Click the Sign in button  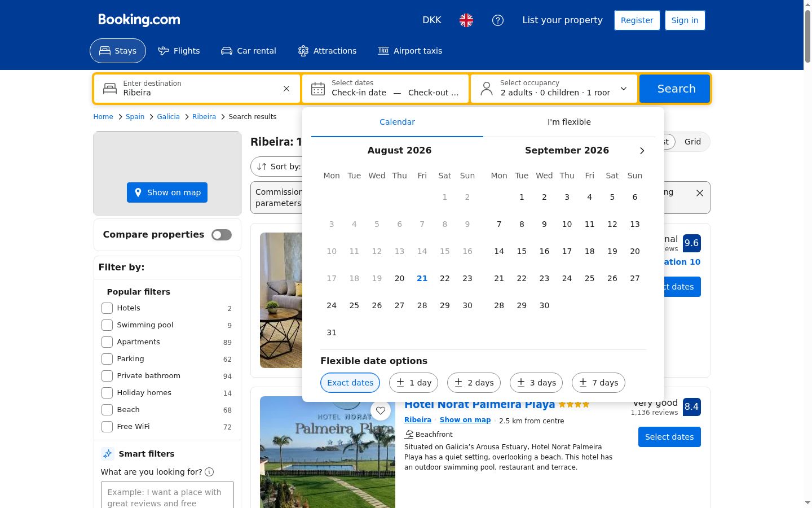coord(685,20)
